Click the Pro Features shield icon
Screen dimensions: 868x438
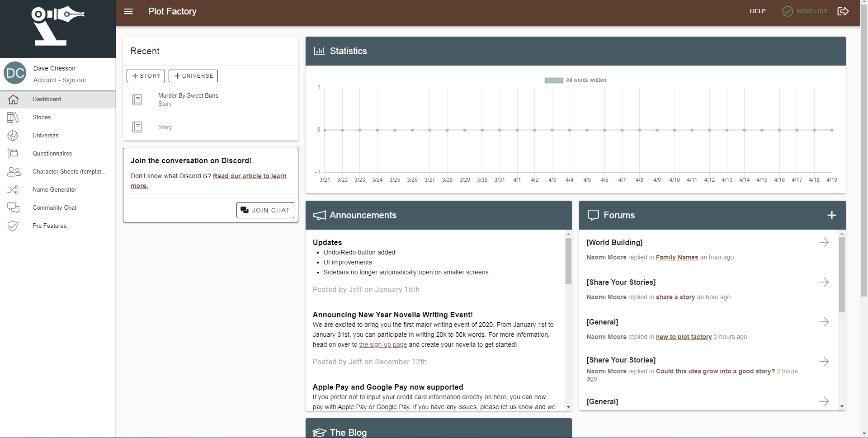[13, 226]
